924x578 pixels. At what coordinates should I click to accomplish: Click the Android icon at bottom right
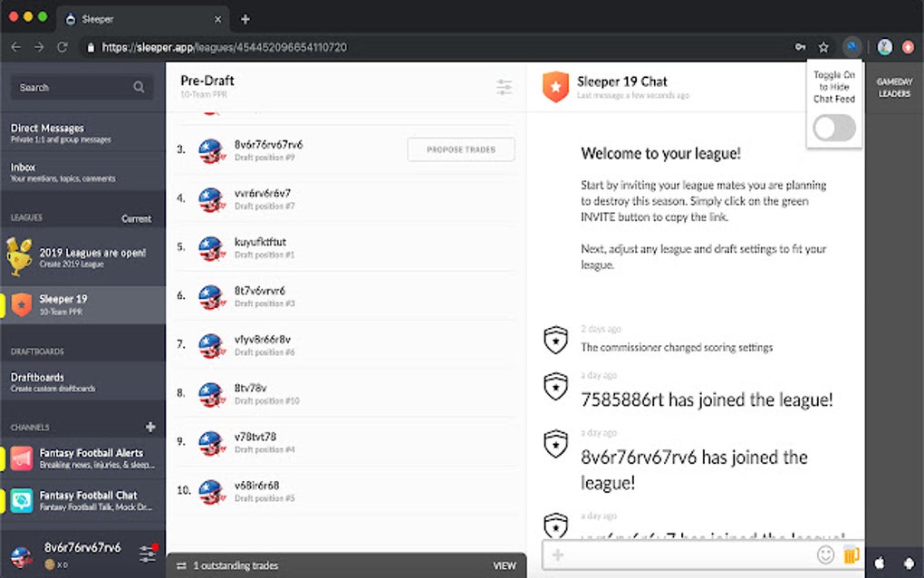(909, 562)
